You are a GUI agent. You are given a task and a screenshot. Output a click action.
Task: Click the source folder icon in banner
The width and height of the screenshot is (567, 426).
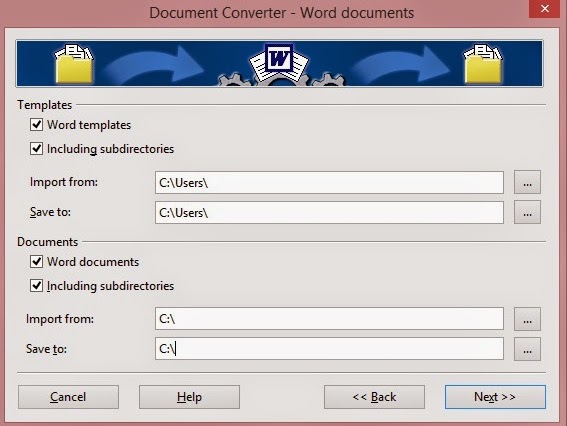click(74, 64)
